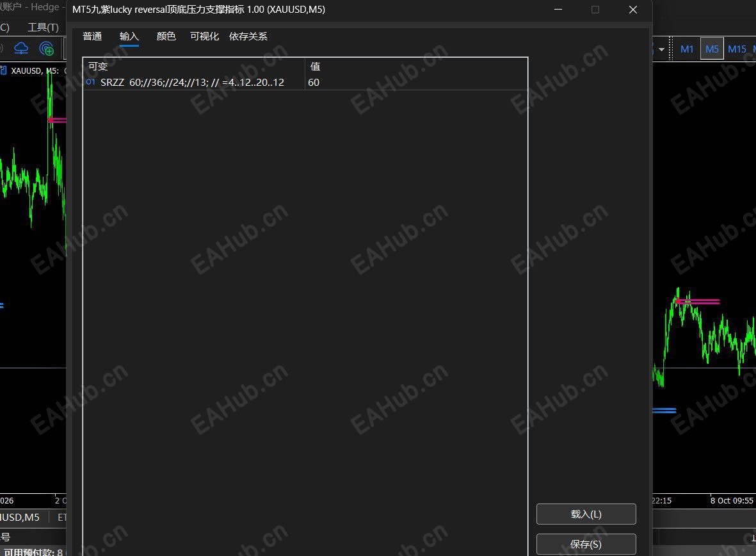Switch chart to M1 timeframe

point(687,49)
